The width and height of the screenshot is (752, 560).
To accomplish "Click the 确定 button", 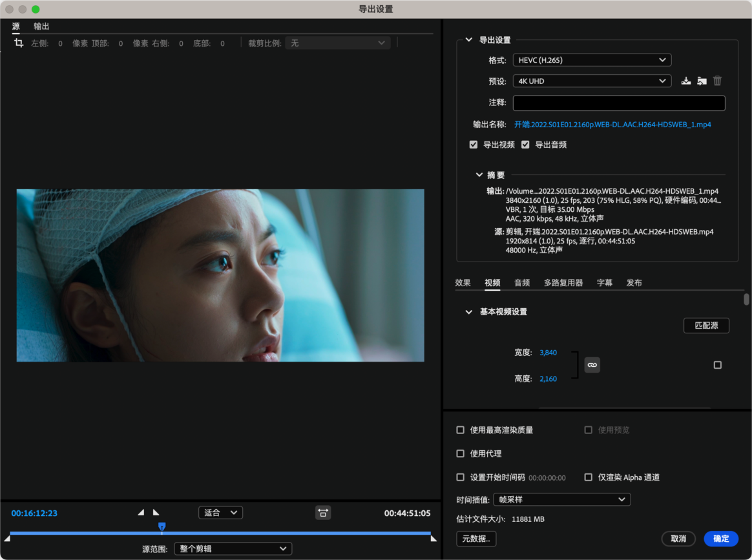I will [x=721, y=539].
